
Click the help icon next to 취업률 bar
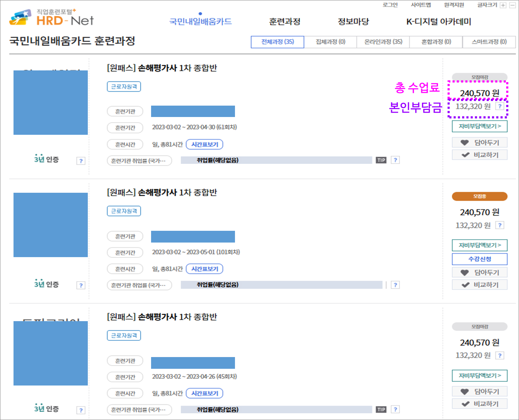[396, 160]
